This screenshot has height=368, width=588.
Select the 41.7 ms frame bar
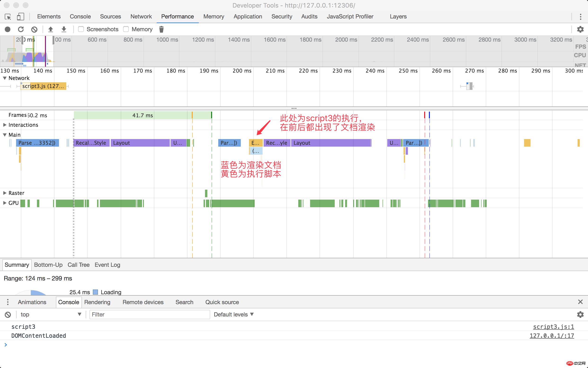pos(143,115)
